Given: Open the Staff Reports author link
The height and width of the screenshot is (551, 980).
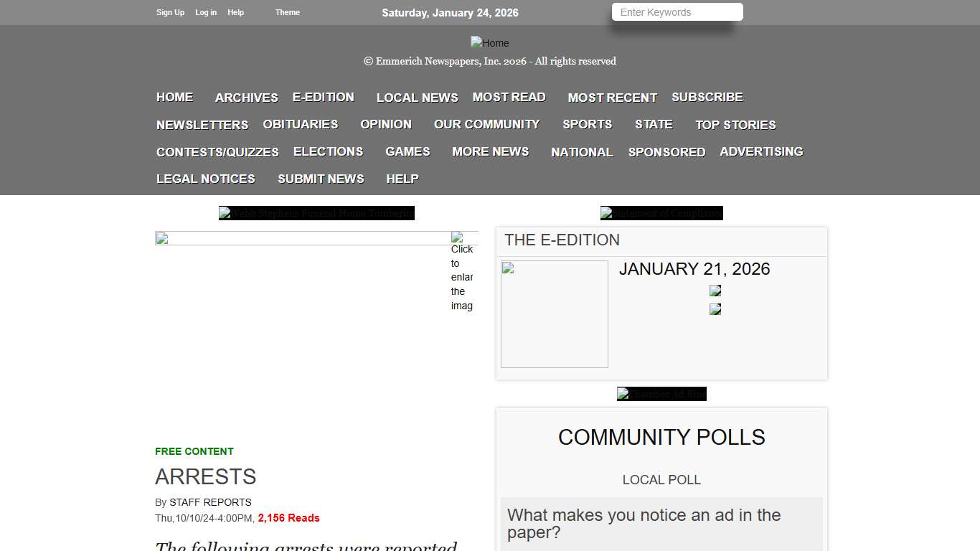Looking at the screenshot, I should pyautogui.click(x=210, y=502).
